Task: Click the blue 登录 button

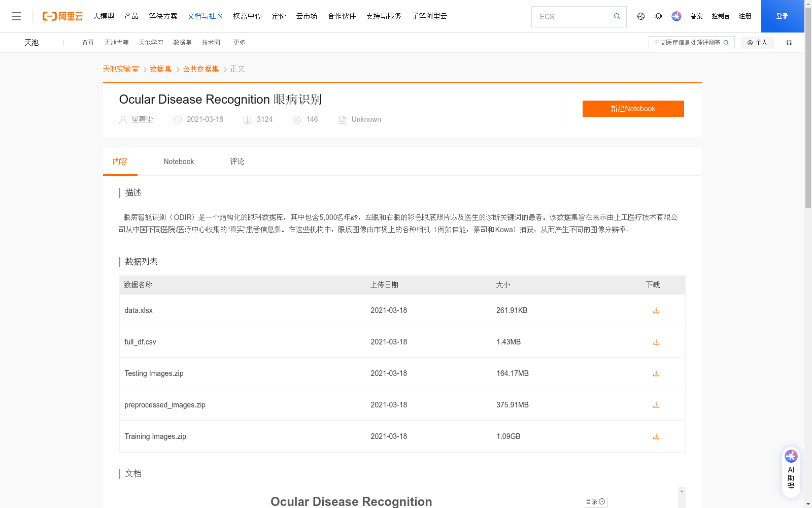Action: tap(782, 16)
